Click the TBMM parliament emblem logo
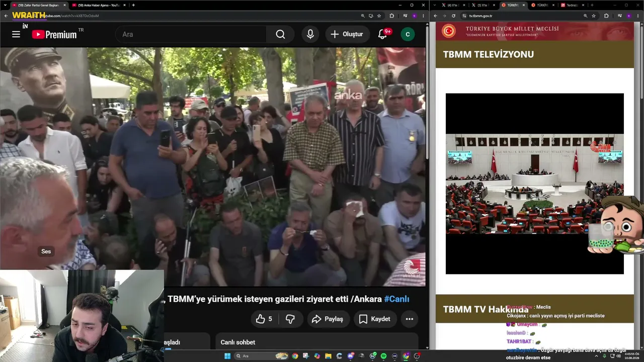This screenshot has width=644, height=362. click(x=448, y=31)
